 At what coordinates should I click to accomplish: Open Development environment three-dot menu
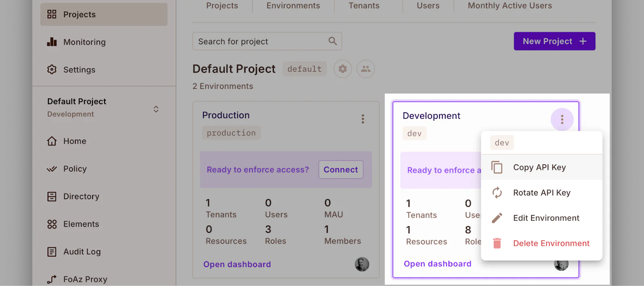coord(562,119)
